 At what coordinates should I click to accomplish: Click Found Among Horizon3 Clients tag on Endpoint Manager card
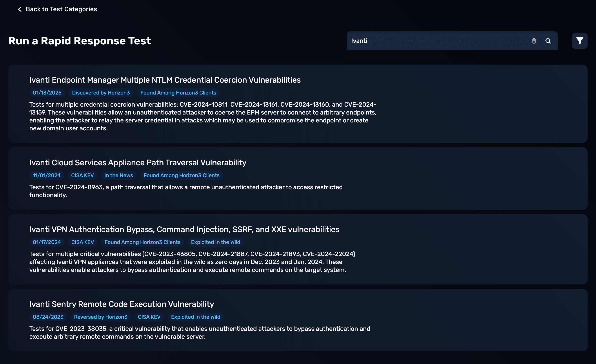pyautogui.click(x=178, y=93)
